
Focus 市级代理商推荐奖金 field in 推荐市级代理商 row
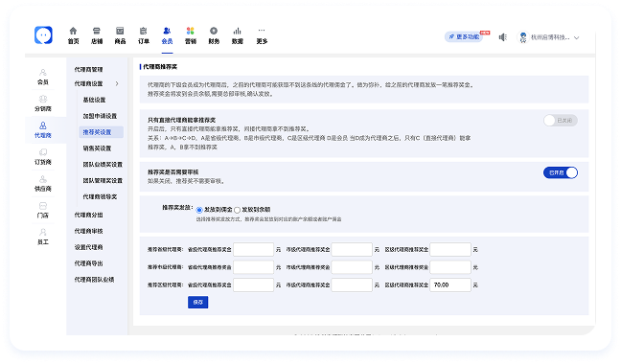[352, 267]
